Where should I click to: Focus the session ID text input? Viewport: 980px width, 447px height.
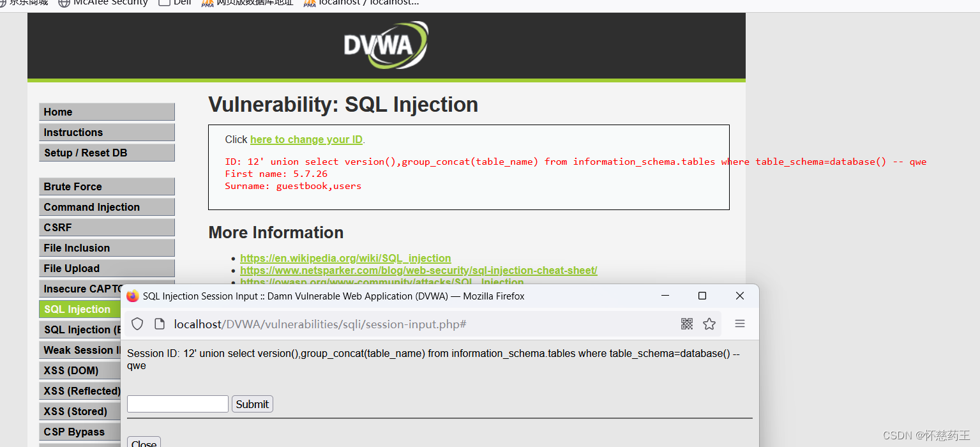177,404
